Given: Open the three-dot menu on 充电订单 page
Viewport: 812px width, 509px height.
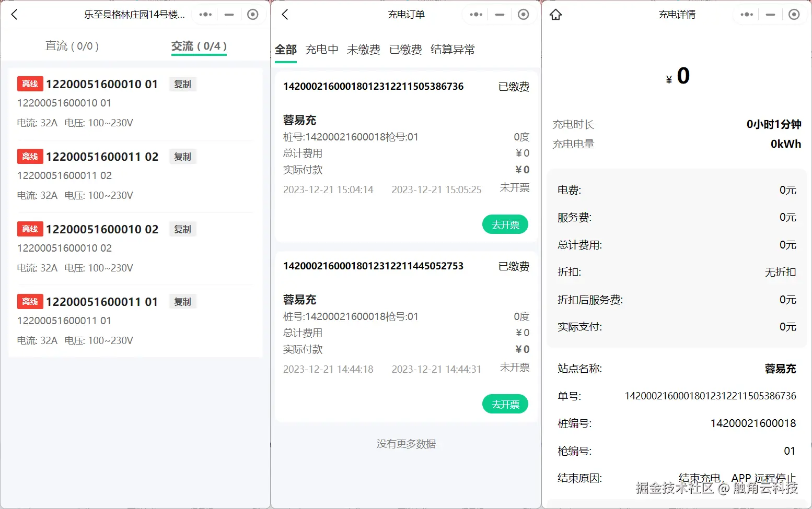Looking at the screenshot, I should coord(475,15).
